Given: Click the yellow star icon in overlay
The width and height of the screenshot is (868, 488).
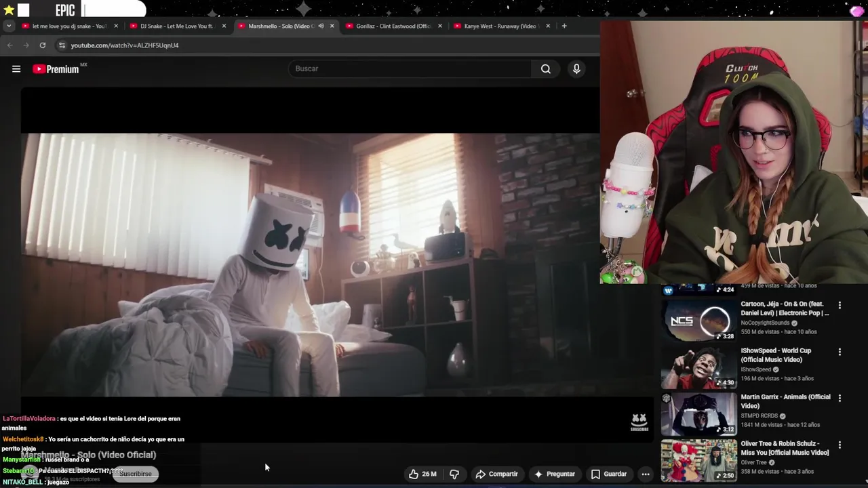Looking at the screenshot, I should [8, 10].
